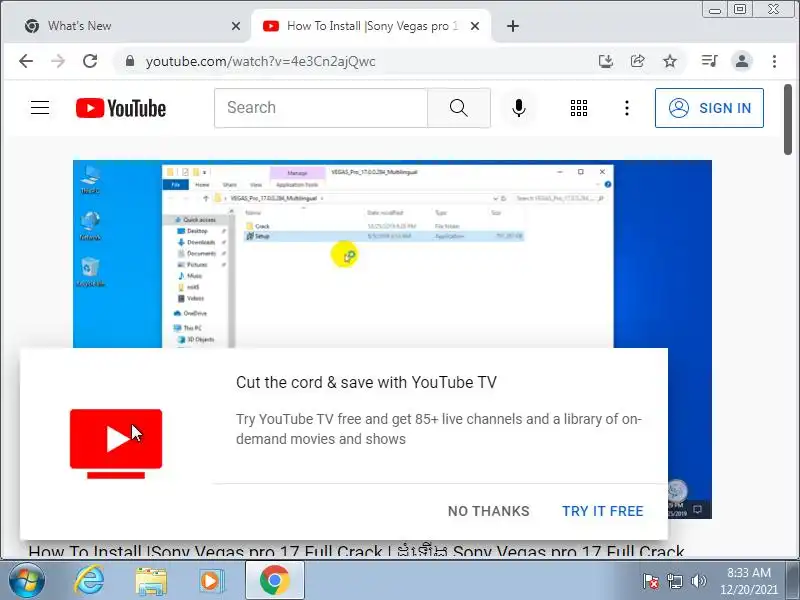This screenshot has height=600, width=800.
Task: Click the address bar URL
Action: pyautogui.click(x=260, y=61)
